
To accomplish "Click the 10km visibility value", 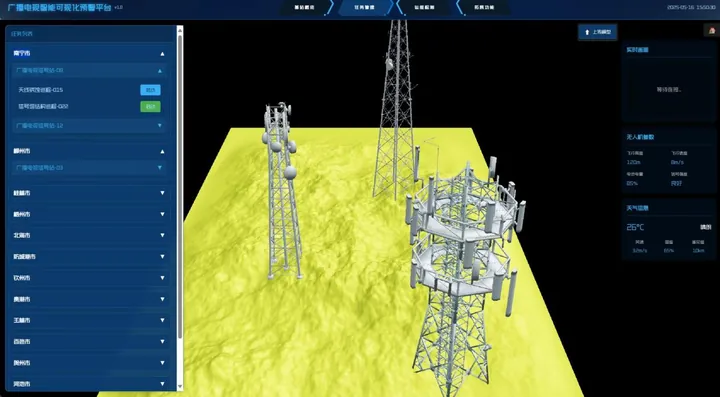I will click(698, 251).
